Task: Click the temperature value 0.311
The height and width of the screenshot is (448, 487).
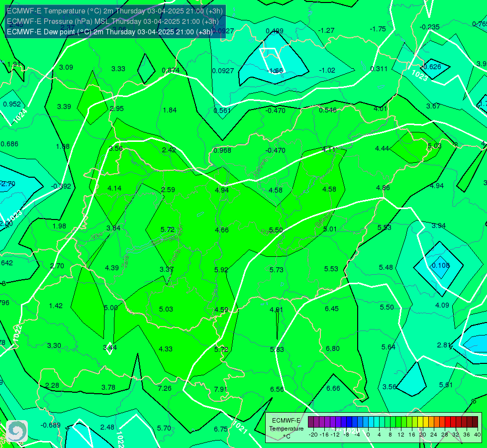Action: [x=379, y=69]
